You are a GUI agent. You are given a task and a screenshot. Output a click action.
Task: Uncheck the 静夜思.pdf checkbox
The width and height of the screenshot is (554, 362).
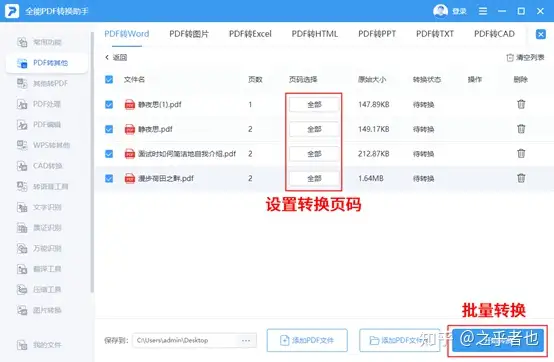click(109, 129)
